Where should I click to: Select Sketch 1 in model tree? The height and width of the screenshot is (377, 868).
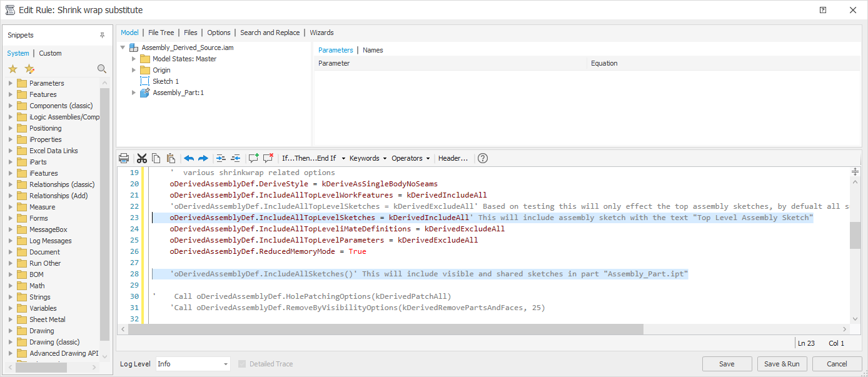tap(166, 81)
